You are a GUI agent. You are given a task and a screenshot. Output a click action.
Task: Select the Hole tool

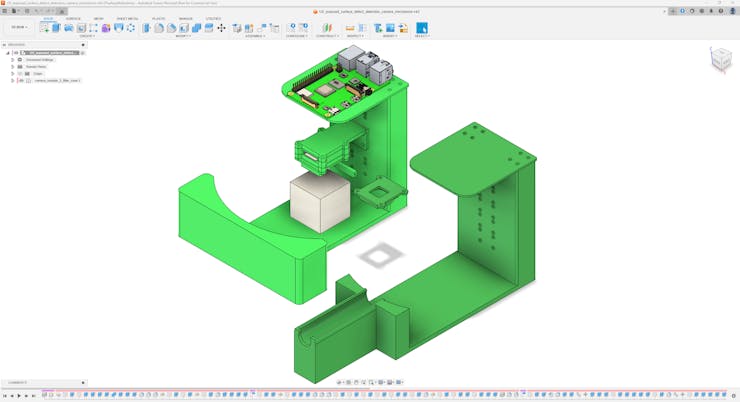(81, 28)
